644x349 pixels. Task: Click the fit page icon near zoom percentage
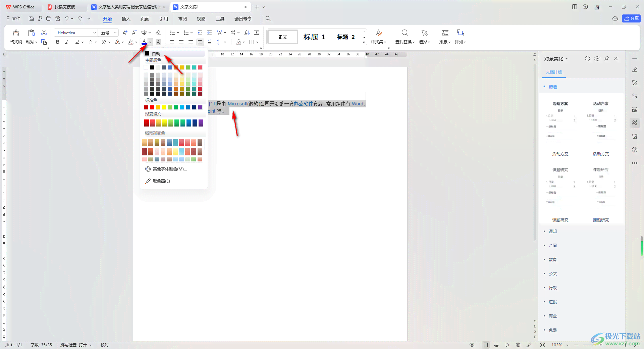(x=542, y=345)
